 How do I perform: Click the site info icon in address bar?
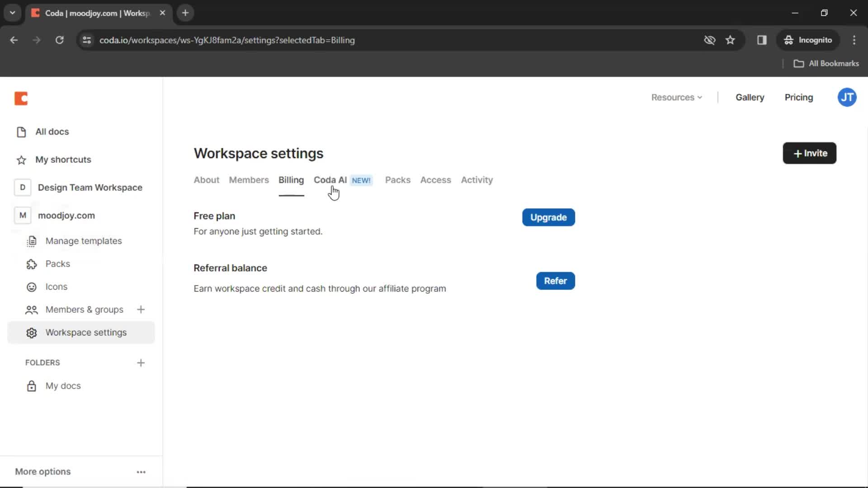click(x=87, y=40)
